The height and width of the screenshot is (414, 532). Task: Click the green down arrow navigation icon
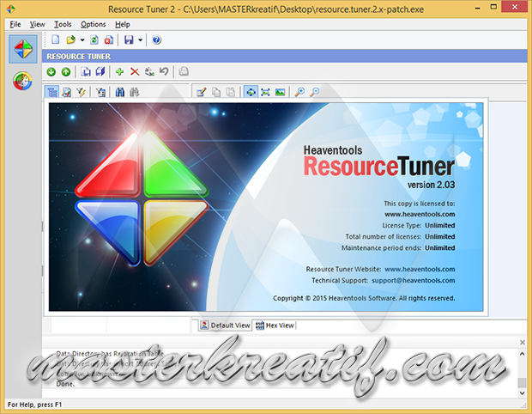coord(51,71)
